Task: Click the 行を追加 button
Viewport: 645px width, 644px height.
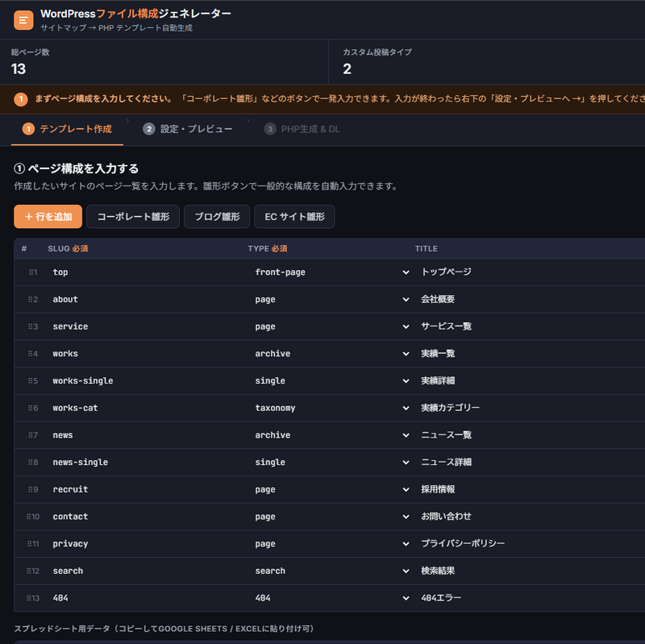Action: point(48,216)
